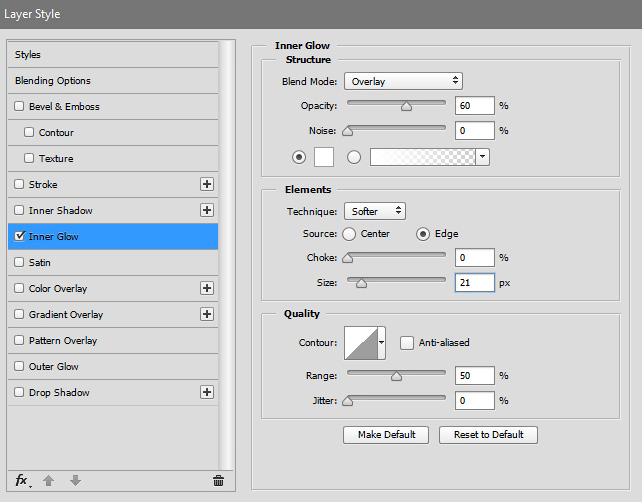Click white glow color swatch
Viewport: 642px width, 502px height.
click(x=324, y=157)
